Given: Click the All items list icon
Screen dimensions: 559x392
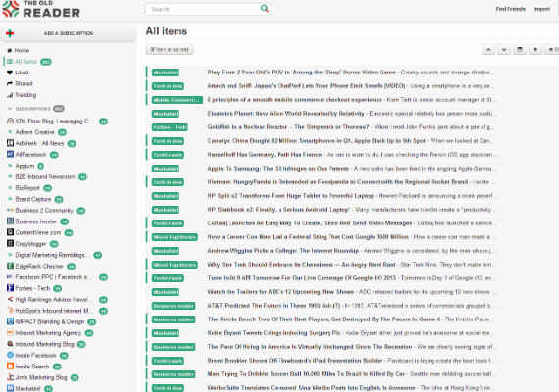Looking at the screenshot, I should tap(10, 62).
